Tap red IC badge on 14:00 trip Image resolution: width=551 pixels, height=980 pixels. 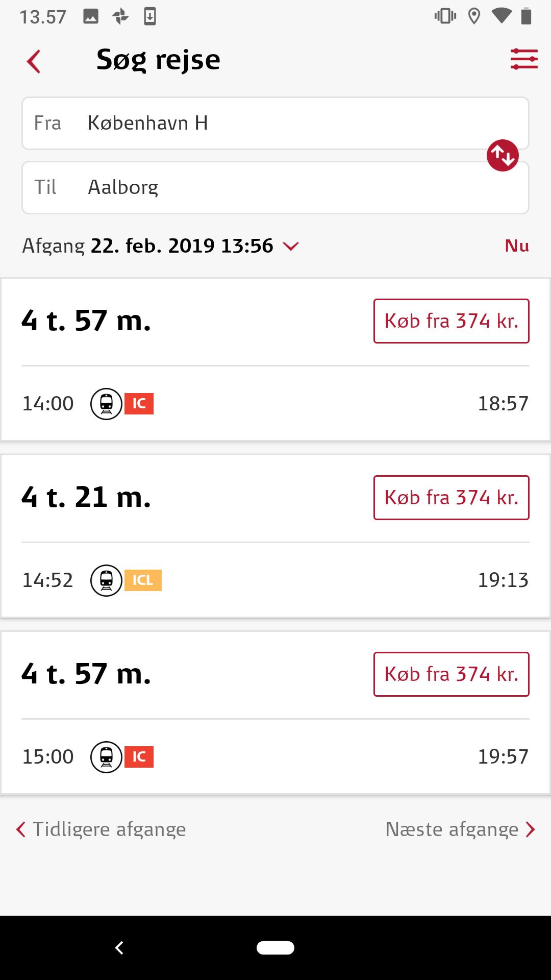139,404
